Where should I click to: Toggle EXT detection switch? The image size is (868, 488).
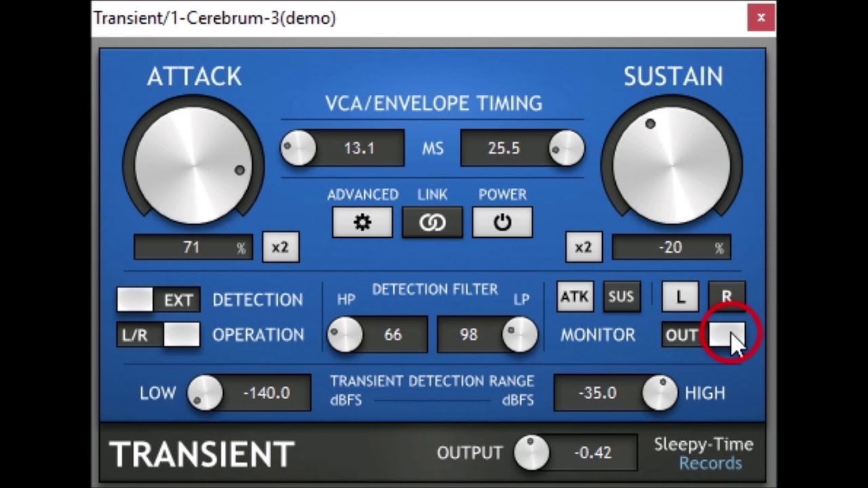158,300
